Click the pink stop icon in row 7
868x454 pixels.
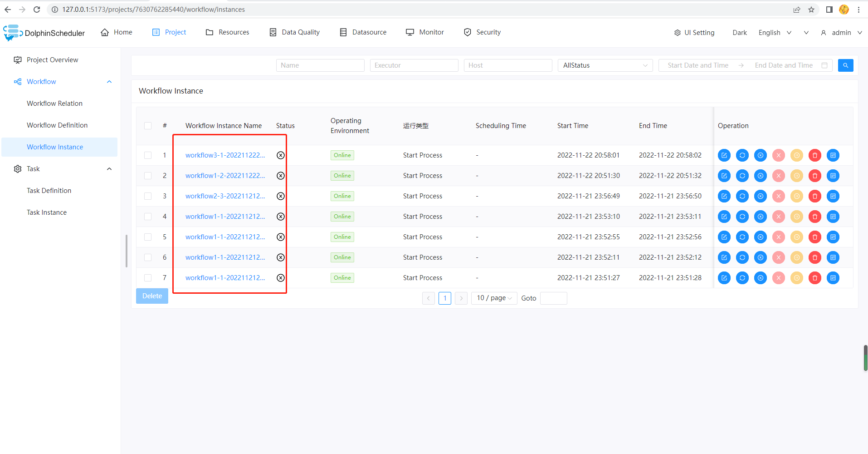[x=779, y=278]
